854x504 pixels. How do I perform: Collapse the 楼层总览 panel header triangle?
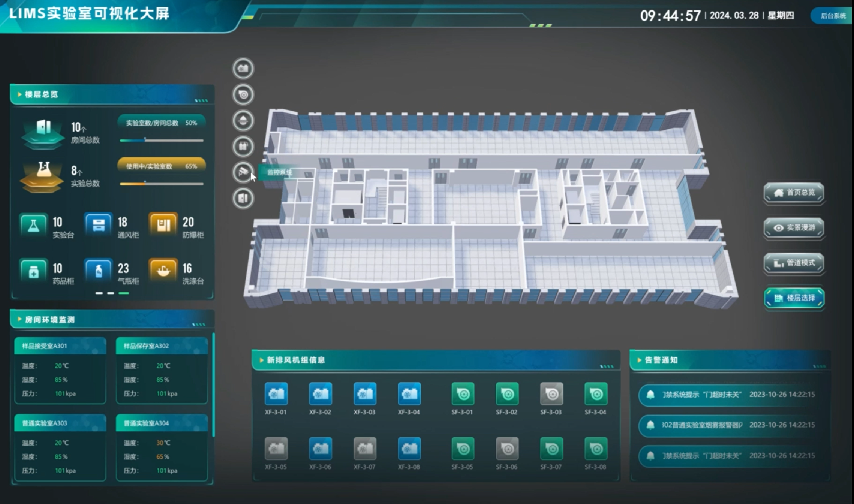(19, 94)
